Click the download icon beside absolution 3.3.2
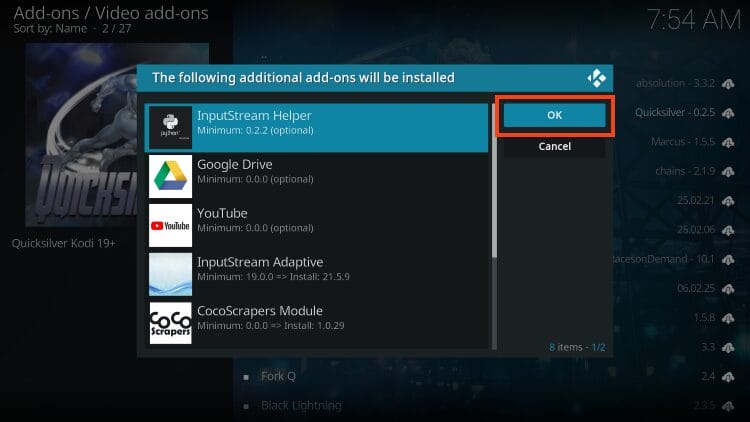Viewport: 750px width, 422px height. [728, 84]
